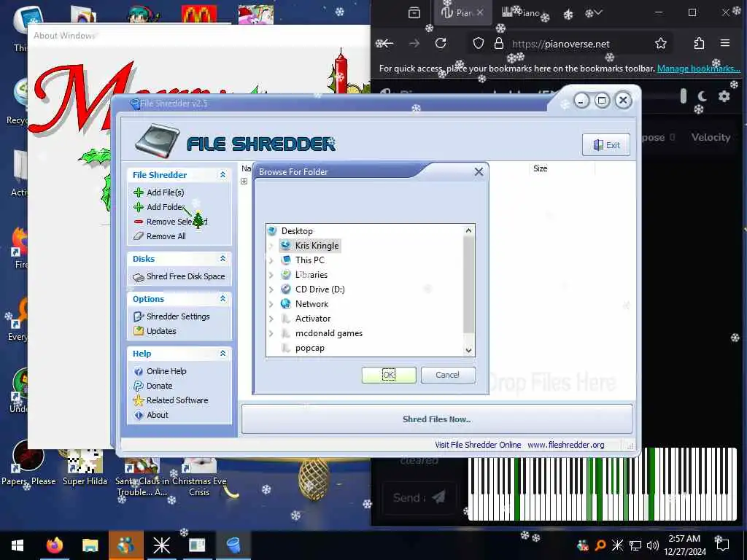Select the popcap folder
This screenshot has width=747, height=560.
309,348
